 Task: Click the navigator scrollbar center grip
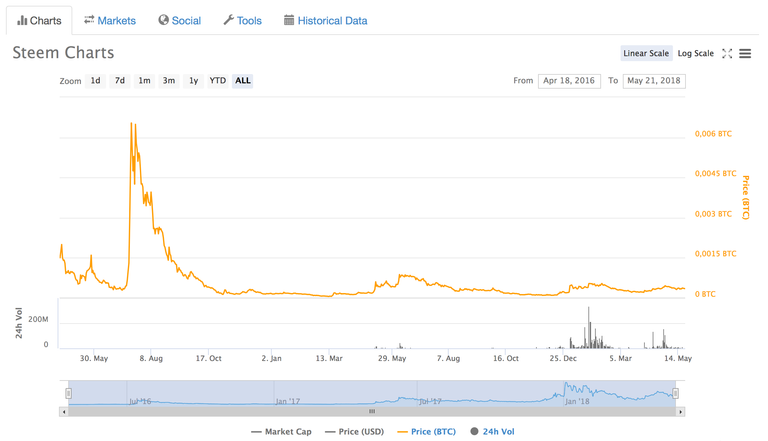click(372, 412)
